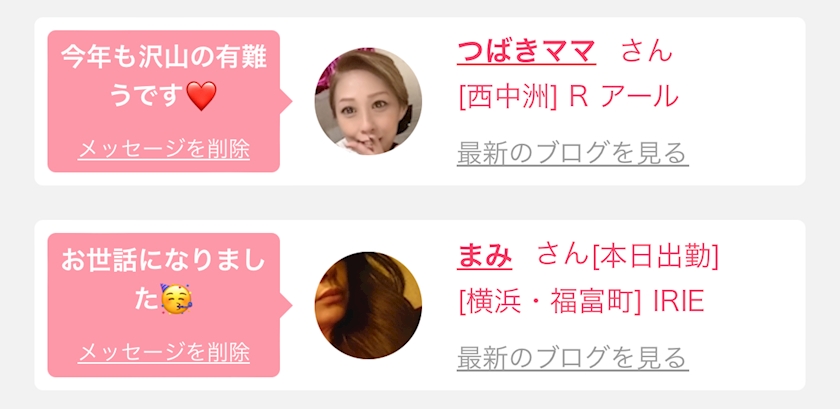The height and width of the screenshot is (409, 840).
Task: Open まみ's round profile photo
Action: (368, 306)
